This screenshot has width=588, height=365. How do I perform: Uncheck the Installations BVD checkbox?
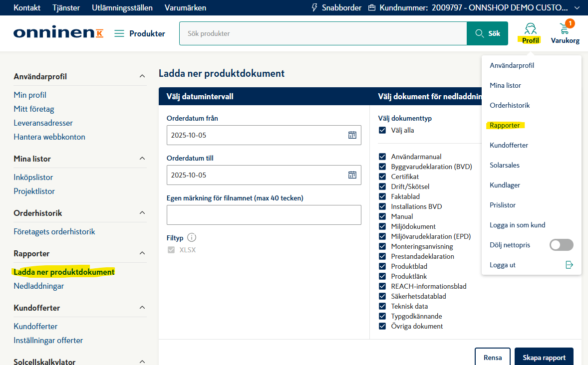coord(382,206)
